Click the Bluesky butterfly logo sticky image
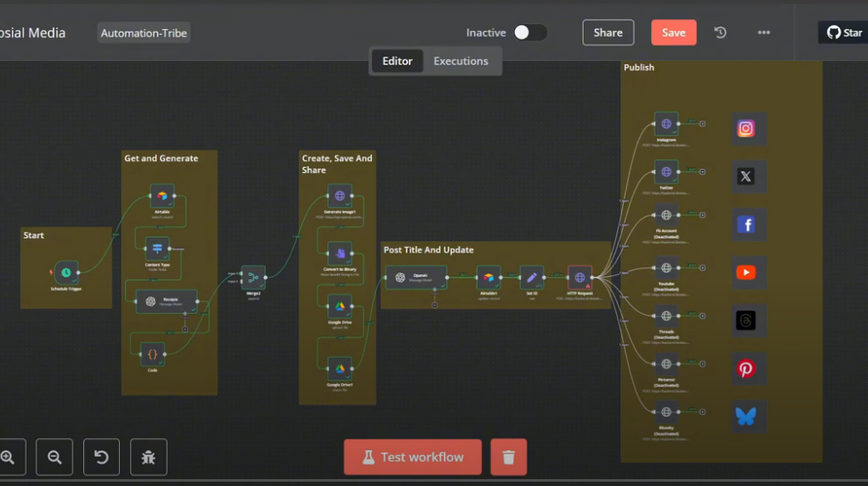Screen dimensions: 868x486 tap(745, 417)
